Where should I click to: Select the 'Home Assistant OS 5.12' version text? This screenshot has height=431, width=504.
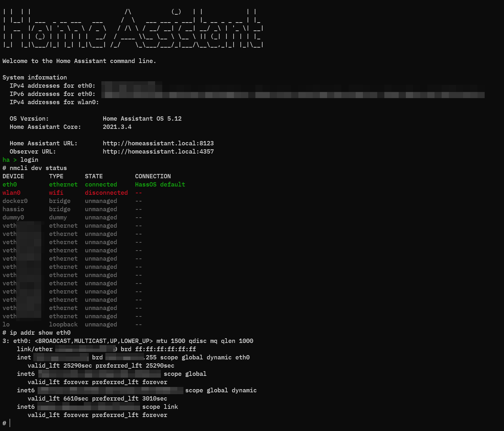142,118
